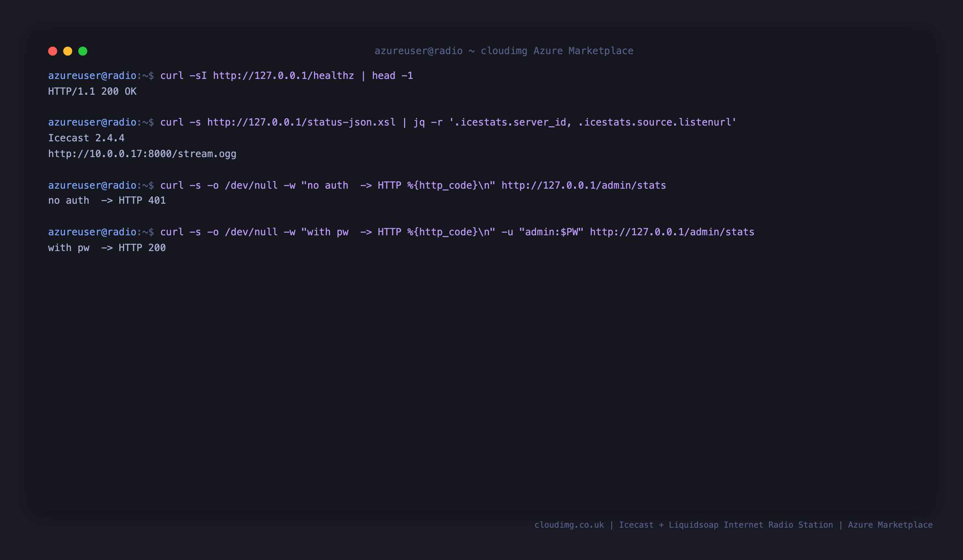Click the curl command using -u "admin:$PW"
The width and height of the screenshot is (963, 560).
pos(457,232)
